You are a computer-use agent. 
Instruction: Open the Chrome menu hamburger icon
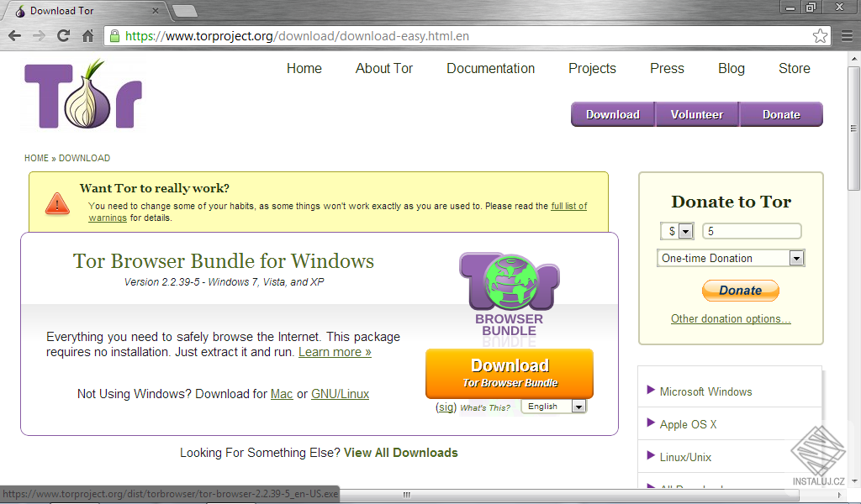click(x=848, y=36)
